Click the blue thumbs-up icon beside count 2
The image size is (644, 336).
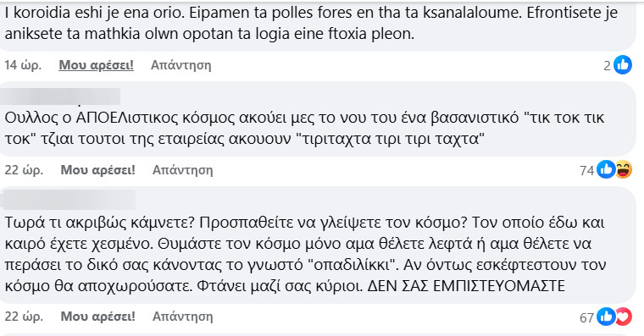click(x=623, y=65)
